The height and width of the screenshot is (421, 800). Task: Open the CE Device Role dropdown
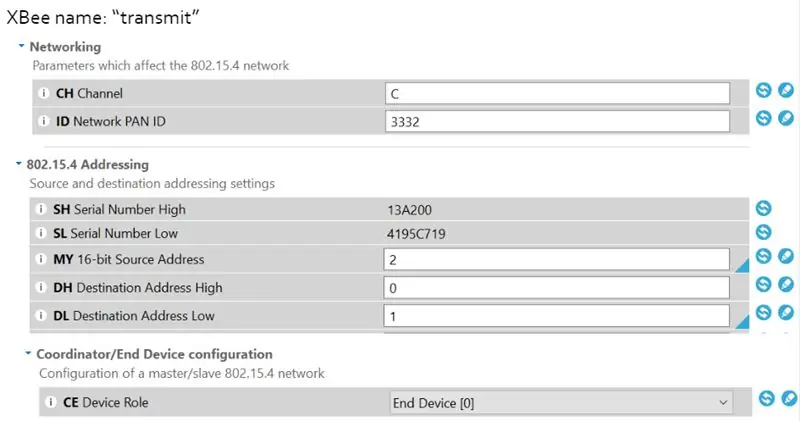561,403
